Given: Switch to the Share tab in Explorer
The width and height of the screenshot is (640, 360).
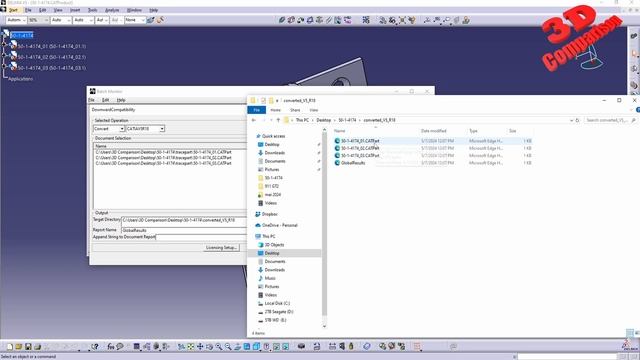Looking at the screenshot, I should click(295, 110).
